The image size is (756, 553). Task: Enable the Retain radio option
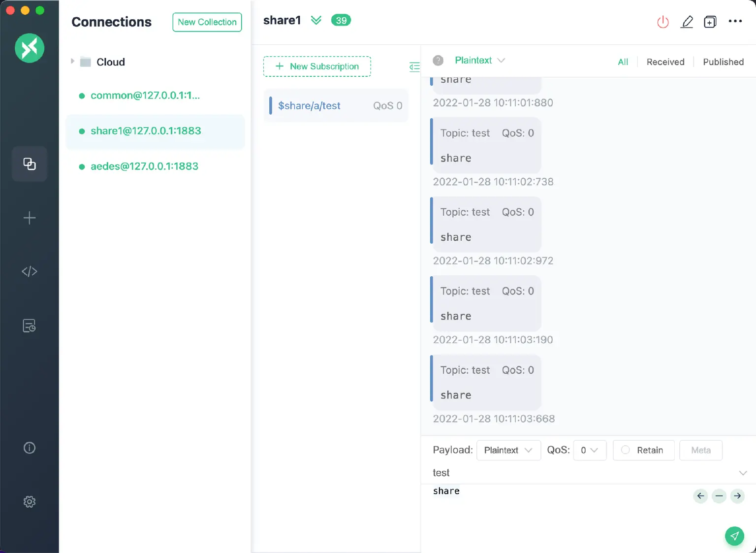626,450
